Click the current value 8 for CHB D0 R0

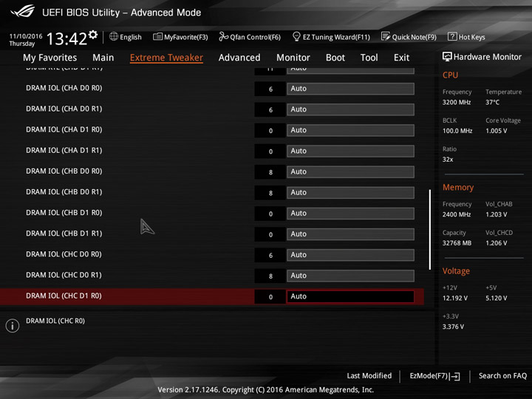click(270, 172)
